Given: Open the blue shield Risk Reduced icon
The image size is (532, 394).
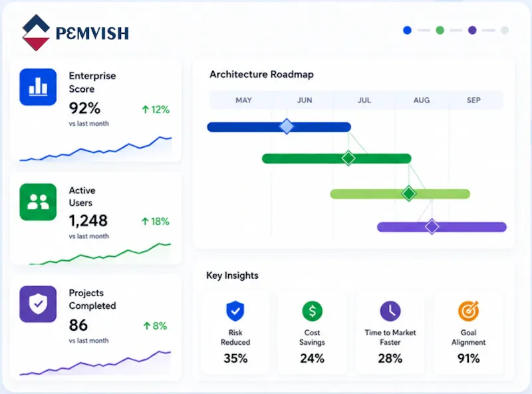Looking at the screenshot, I should 235,311.
